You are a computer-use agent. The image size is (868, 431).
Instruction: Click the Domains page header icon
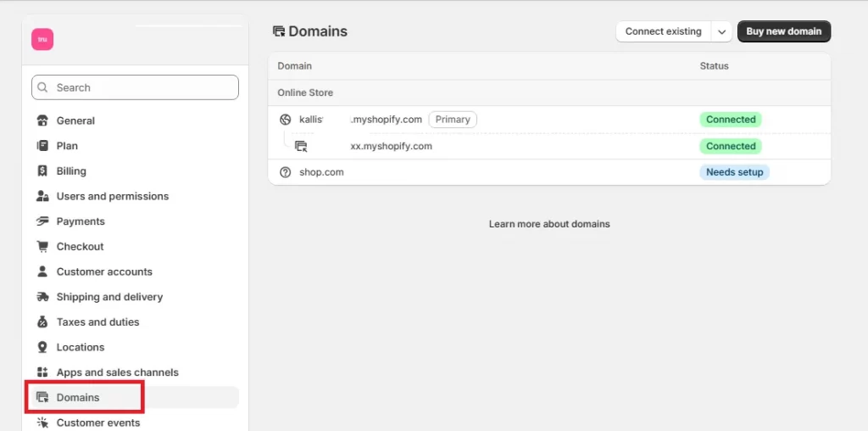click(279, 31)
